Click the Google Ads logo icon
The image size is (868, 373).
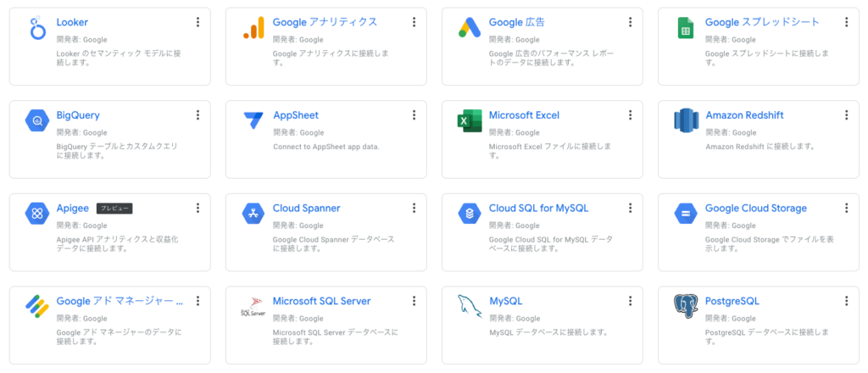click(x=470, y=29)
